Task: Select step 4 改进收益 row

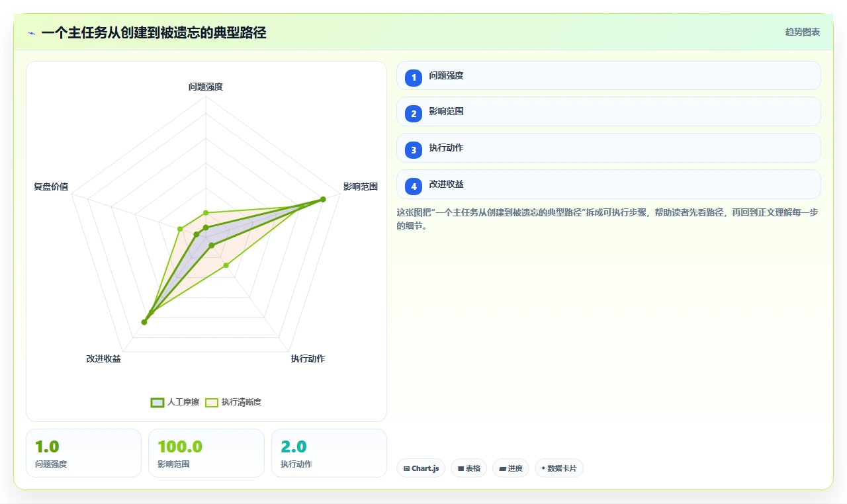Action: point(609,185)
